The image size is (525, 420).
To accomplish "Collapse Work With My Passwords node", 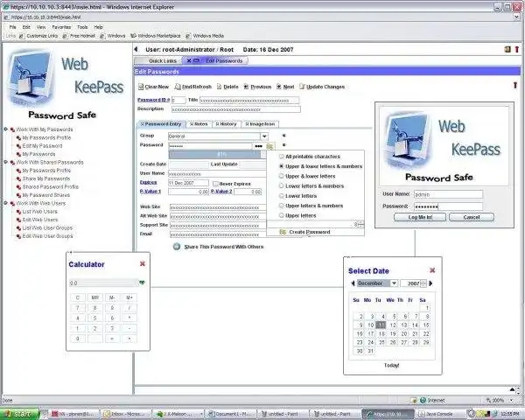I will click(5, 129).
